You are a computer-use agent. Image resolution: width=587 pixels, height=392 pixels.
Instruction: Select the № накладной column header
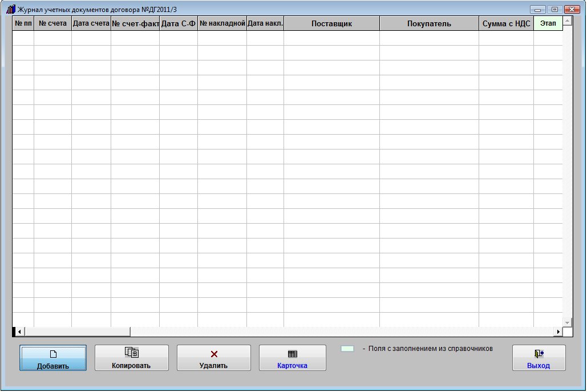tap(222, 23)
